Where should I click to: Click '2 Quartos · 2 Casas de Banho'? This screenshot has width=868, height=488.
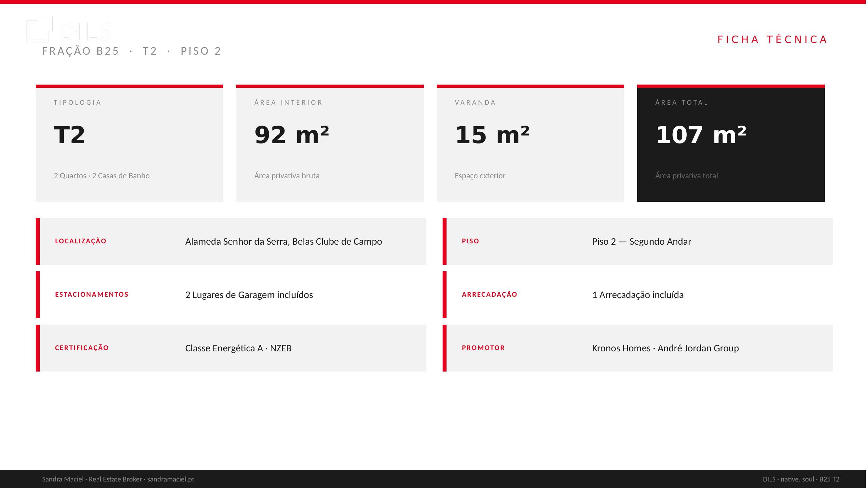point(102,176)
